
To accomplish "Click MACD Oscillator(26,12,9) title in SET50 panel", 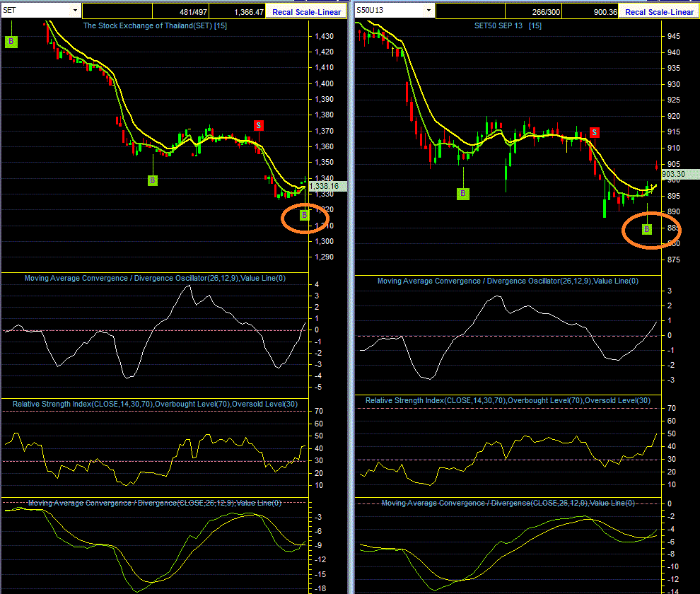I will point(508,281).
